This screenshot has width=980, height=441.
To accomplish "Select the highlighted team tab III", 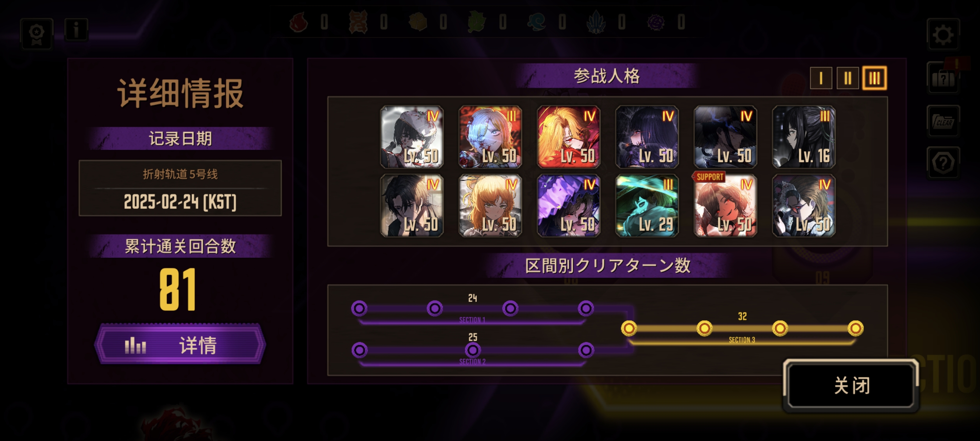I will coord(874,78).
